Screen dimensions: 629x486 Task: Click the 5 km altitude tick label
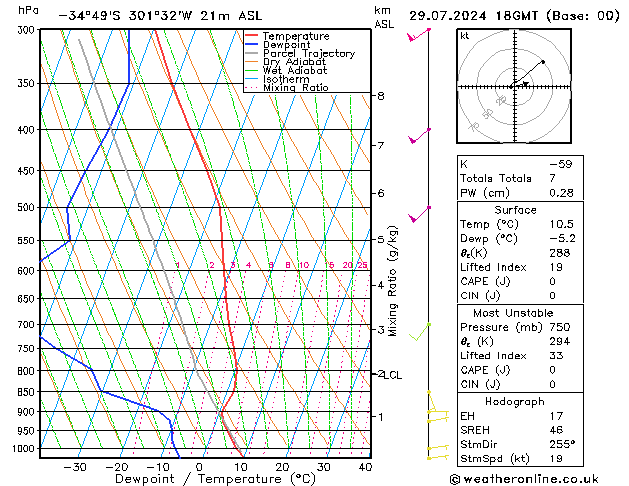coord(380,240)
